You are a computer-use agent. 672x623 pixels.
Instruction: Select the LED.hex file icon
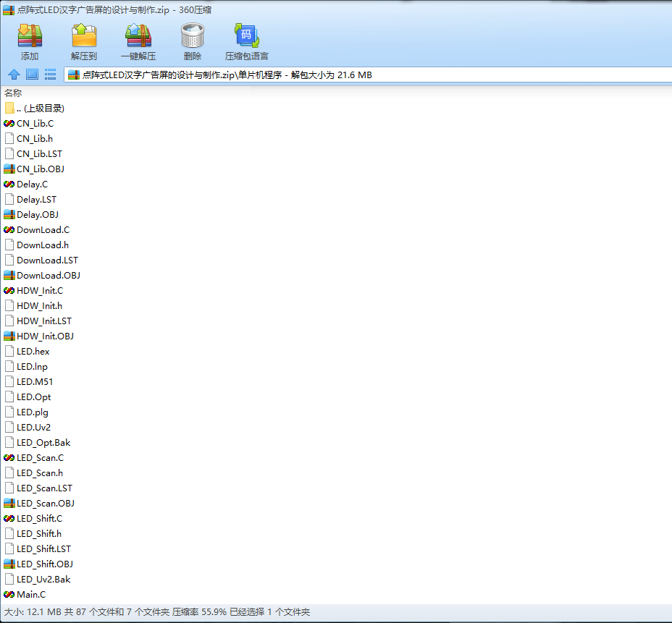point(9,352)
